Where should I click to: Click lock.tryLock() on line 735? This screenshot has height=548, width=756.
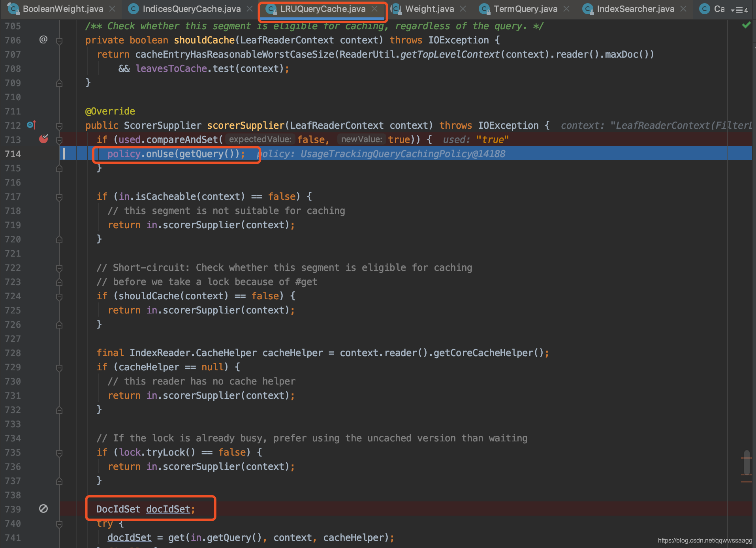pos(157,452)
